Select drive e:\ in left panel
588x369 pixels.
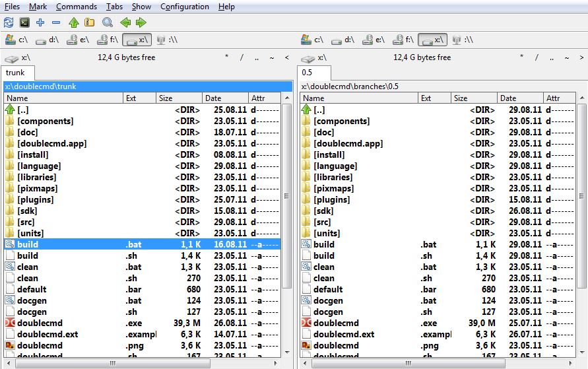coord(78,40)
